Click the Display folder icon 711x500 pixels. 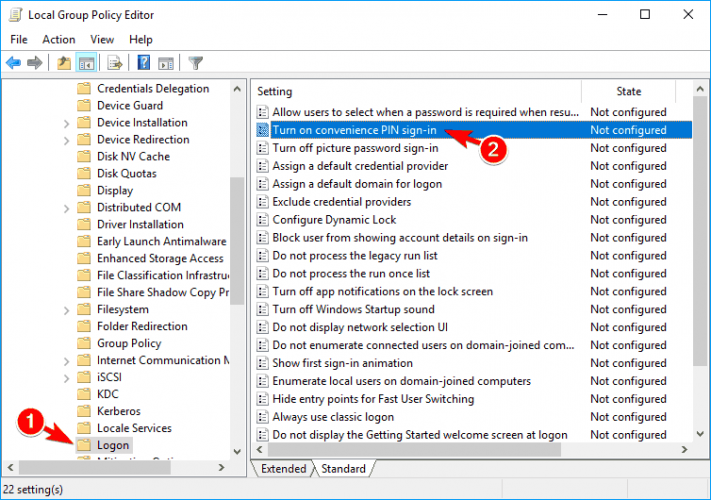84,190
